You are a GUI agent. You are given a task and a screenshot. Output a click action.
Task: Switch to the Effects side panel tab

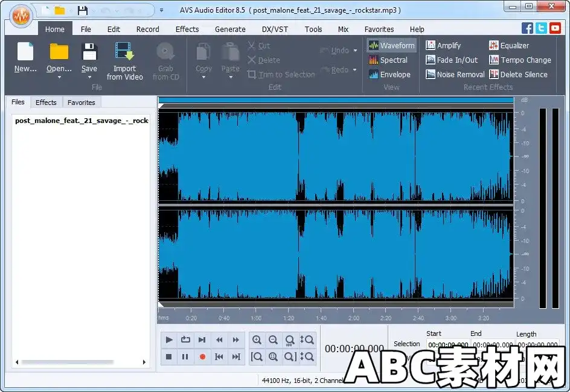click(x=46, y=103)
